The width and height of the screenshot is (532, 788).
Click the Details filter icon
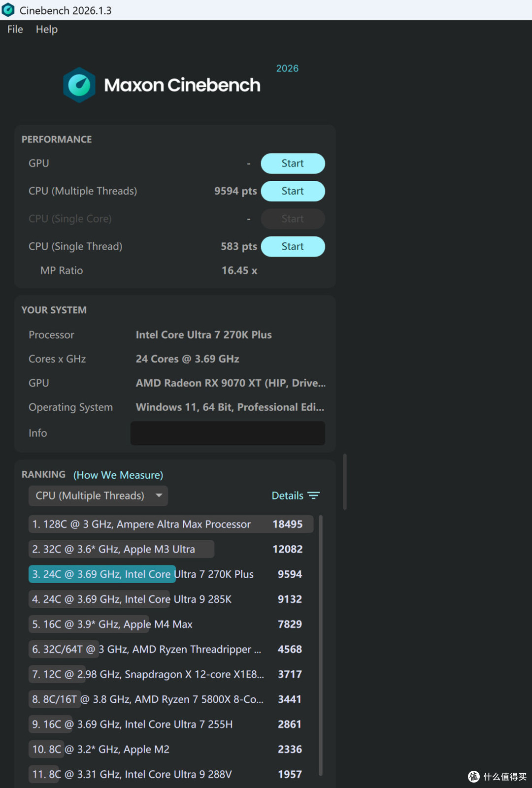pos(314,495)
